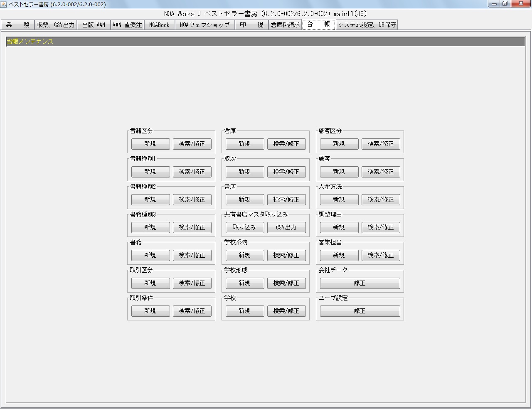Switch to the 業務 tab
The width and height of the screenshot is (532, 409).
(x=17, y=25)
